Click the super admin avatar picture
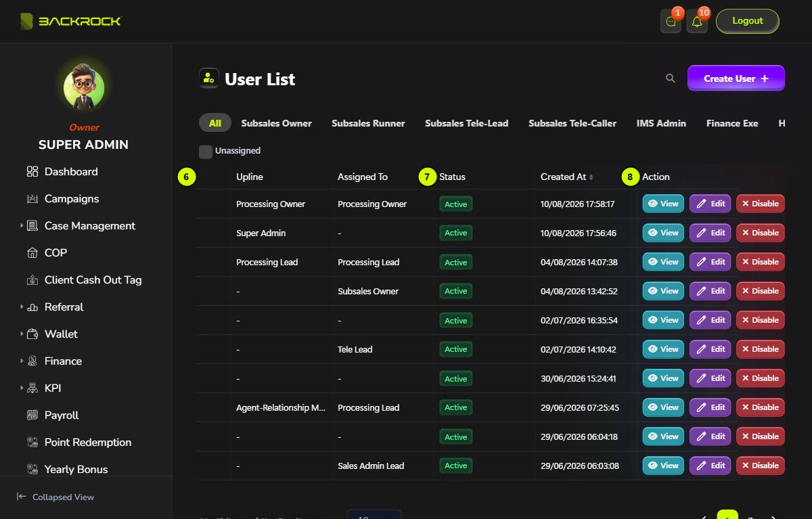This screenshot has height=519, width=812. (x=84, y=88)
